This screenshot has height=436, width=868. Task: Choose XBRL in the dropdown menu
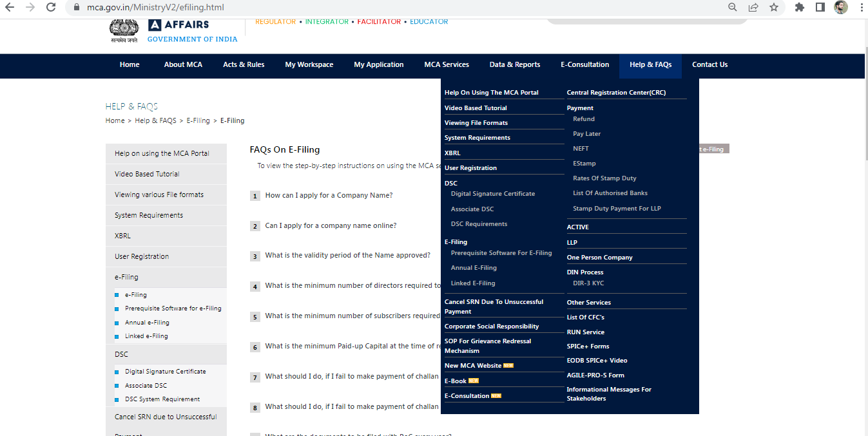pos(452,153)
